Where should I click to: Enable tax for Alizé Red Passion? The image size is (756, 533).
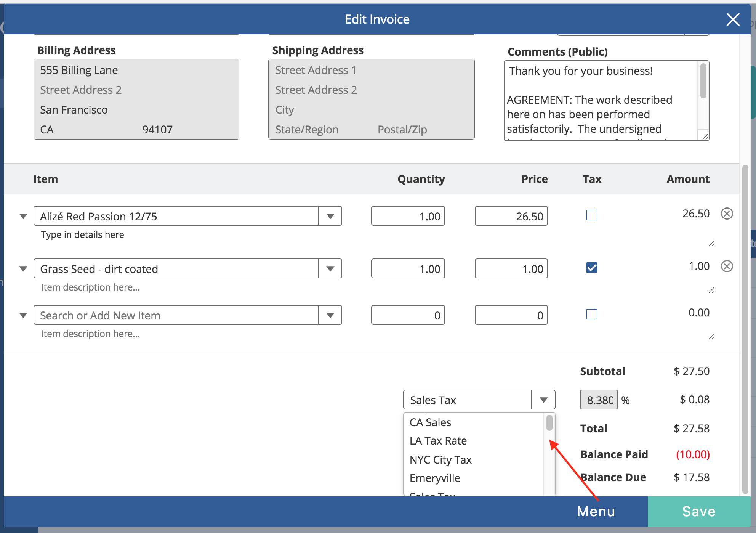pyautogui.click(x=591, y=215)
